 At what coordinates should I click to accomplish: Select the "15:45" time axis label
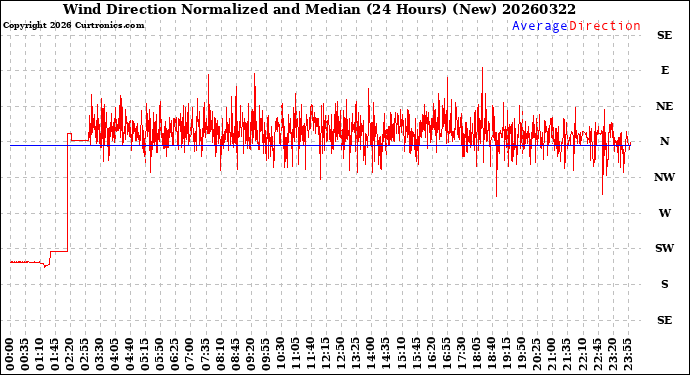(415, 354)
